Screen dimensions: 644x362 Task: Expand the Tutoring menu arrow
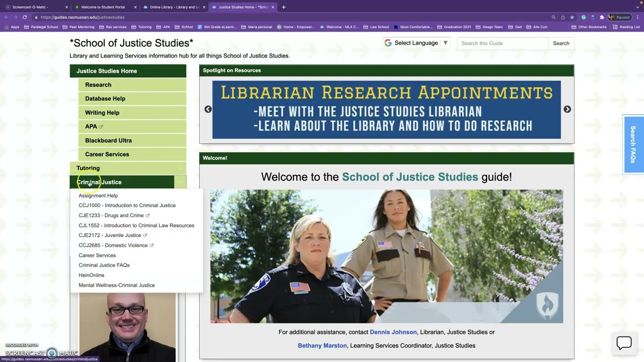(x=180, y=168)
